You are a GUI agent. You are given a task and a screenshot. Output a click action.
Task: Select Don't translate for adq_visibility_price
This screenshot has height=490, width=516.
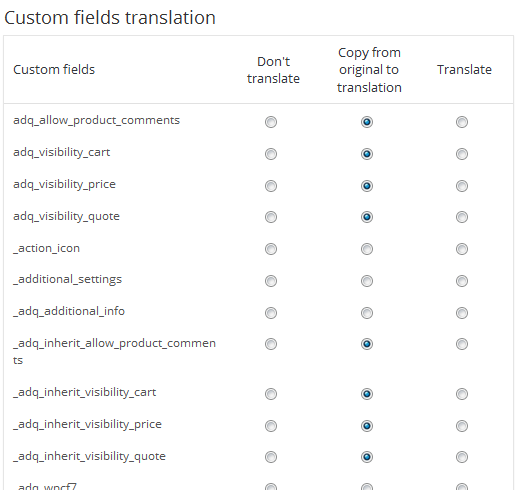pyautogui.click(x=271, y=186)
